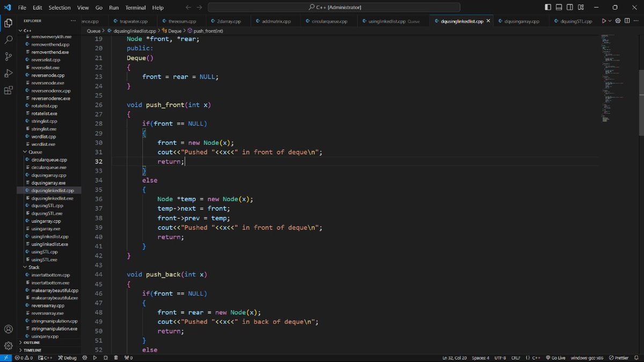Collapse the Stack folder in Explorer

click(49, 267)
